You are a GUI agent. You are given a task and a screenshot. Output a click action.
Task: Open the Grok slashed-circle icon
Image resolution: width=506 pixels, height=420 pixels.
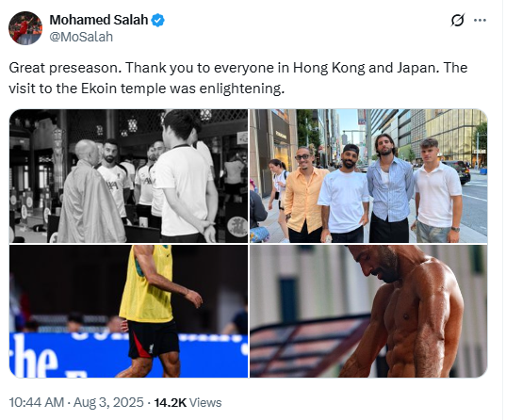tap(458, 21)
